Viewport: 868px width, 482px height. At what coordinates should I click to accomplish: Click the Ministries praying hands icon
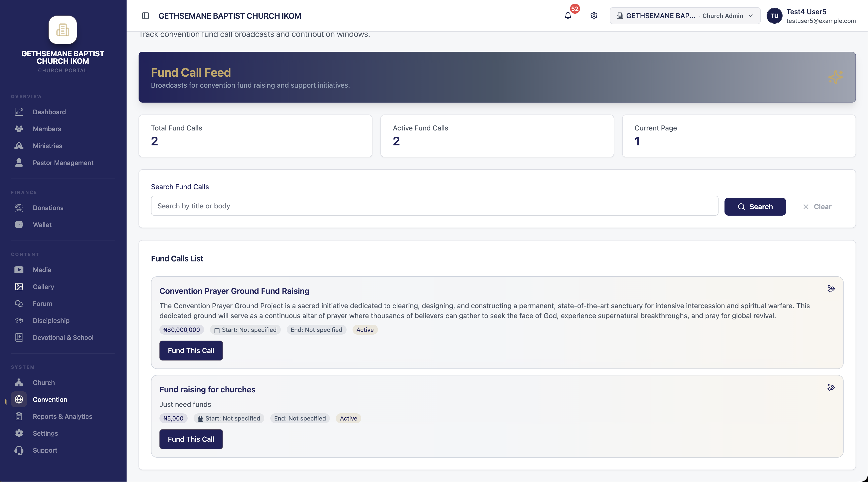(x=19, y=145)
